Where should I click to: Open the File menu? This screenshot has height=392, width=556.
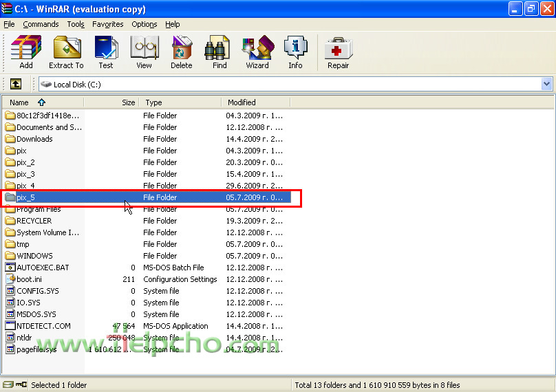coord(9,24)
